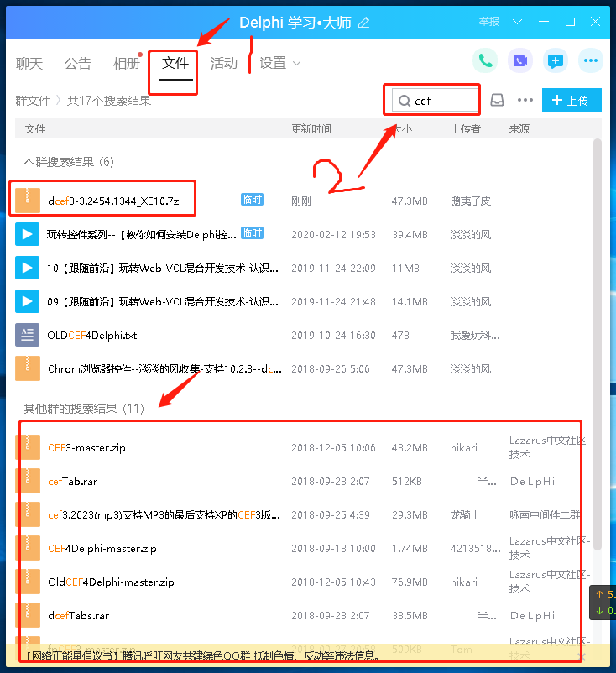Click the file list vertical scrollbar
616x673 pixels.
pos(598,336)
